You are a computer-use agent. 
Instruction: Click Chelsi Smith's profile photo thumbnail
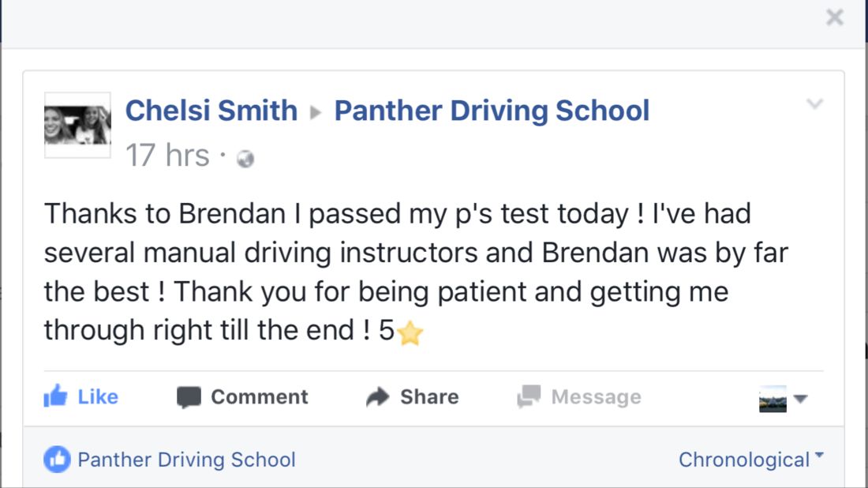coord(77,125)
